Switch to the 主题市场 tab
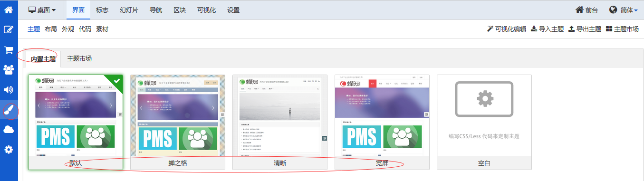The width and height of the screenshot is (644, 181). [x=79, y=59]
